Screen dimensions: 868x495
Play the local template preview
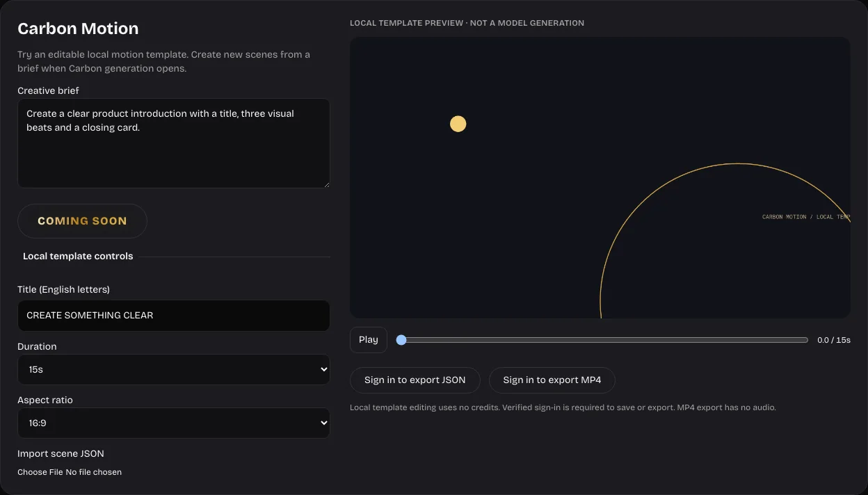(369, 340)
